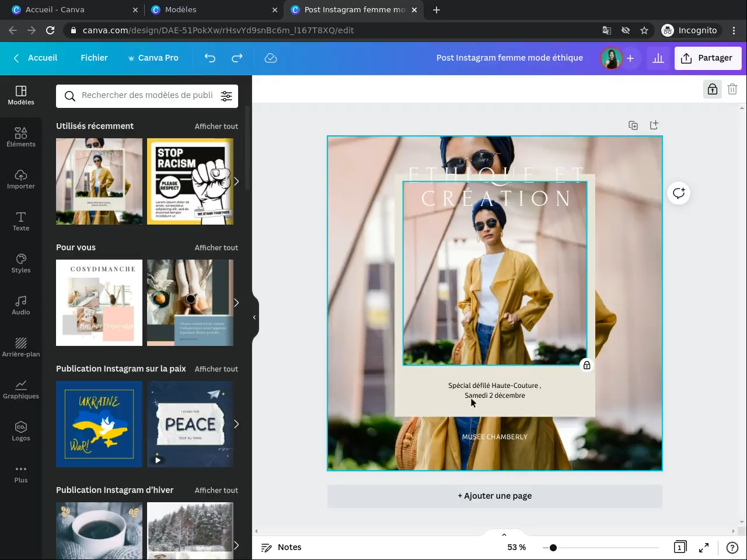Click Ajouter une page
This screenshot has width=747, height=560.
tap(494, 496)
